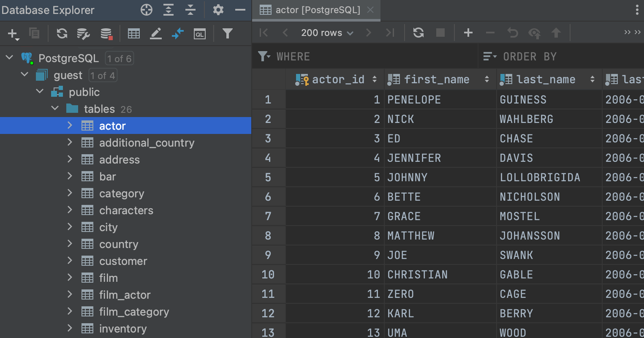Open the table editor grid icon
The image size is (644, 338).
(x=133, y=33)
